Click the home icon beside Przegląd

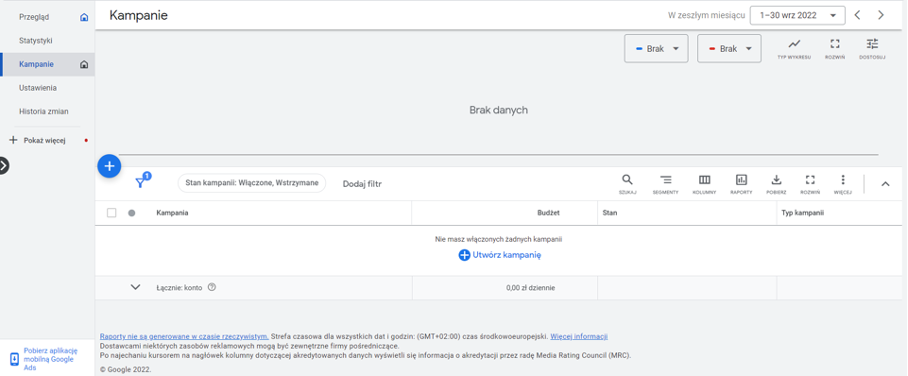(x=84, y=17)
